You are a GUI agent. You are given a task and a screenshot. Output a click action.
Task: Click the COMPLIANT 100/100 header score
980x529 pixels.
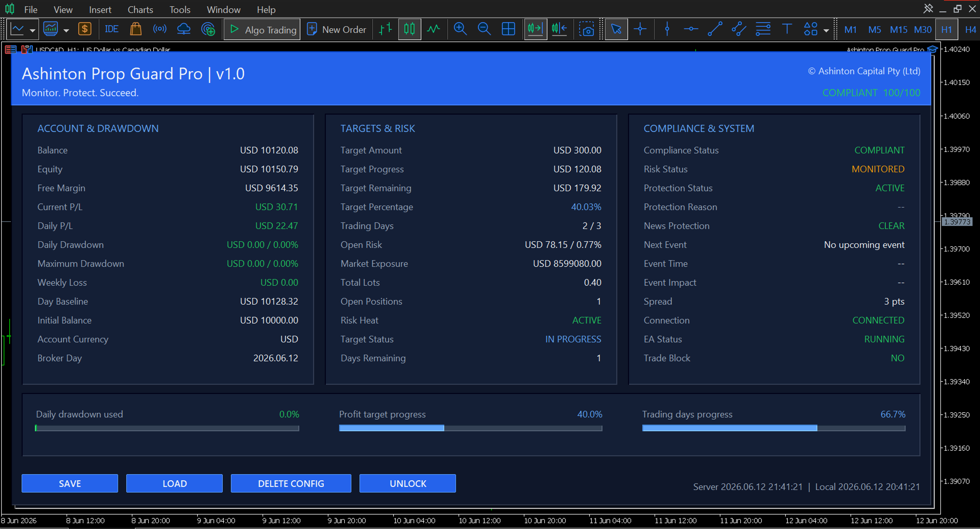tap(871, 93)
